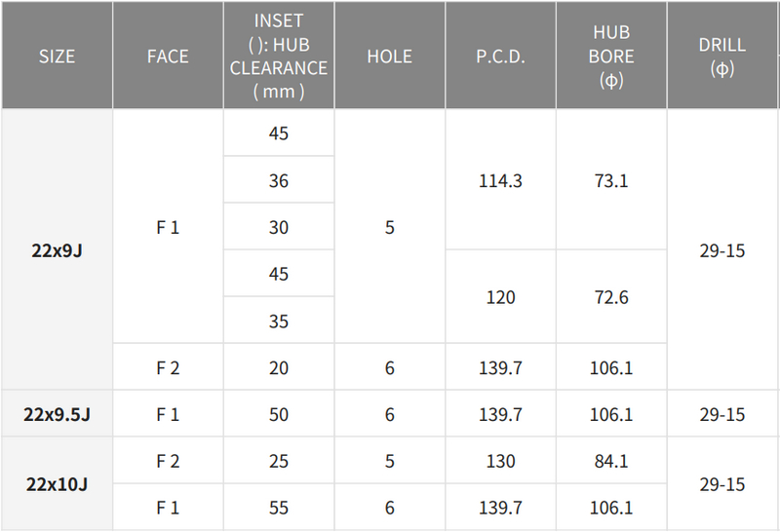Click the 22x9J size cell
Screen dimensions: 780x532
57,250
